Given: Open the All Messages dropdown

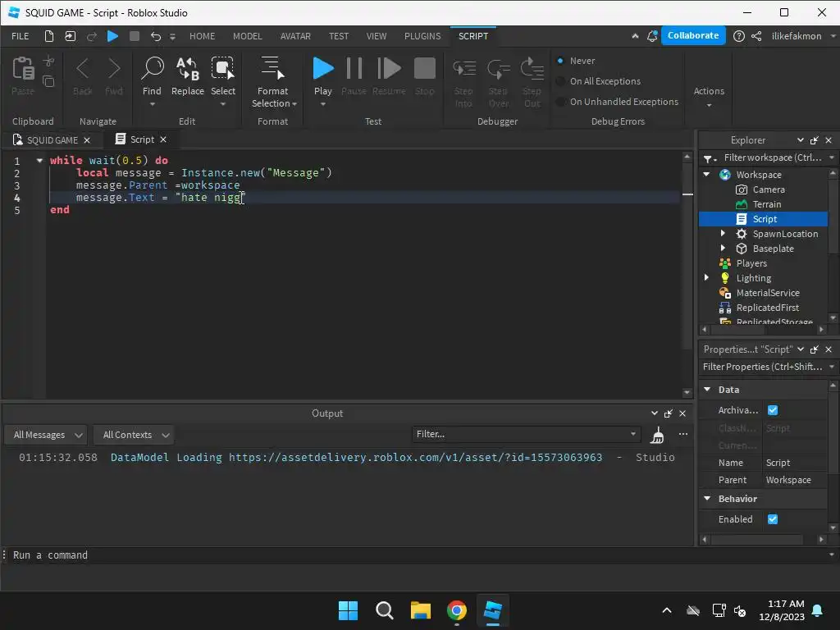Looking at the screenshot, I should pos(49,435).
